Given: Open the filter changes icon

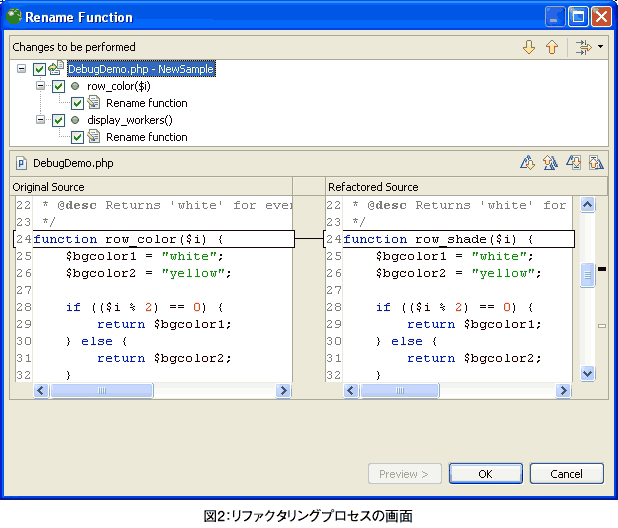Looking at the screenshot, I should [583, 47].
